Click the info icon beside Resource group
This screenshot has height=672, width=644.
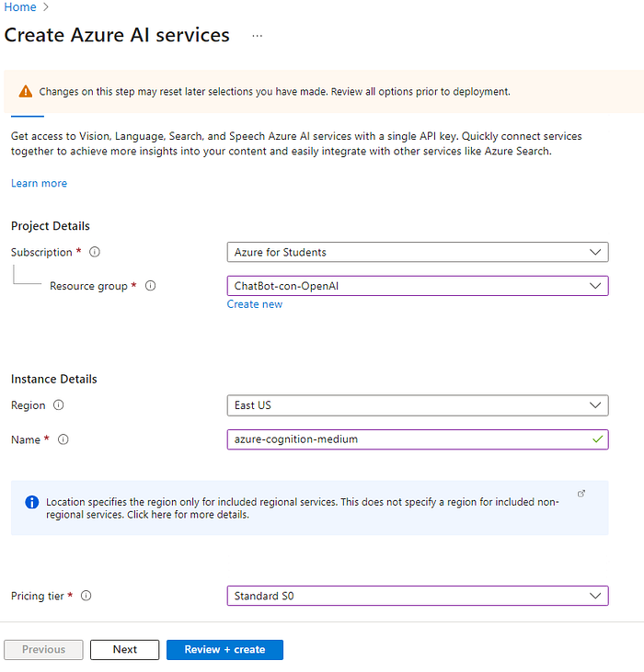[x=151, y=286]
